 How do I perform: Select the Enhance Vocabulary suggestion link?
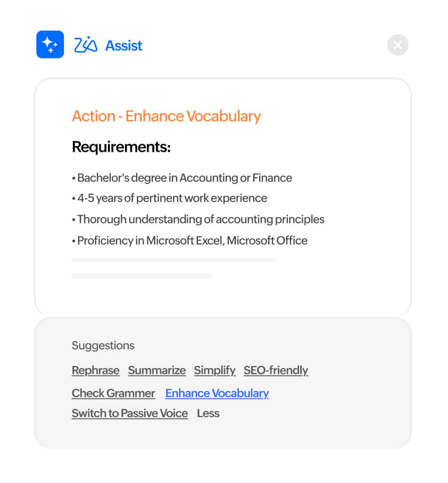(x=217, y=393)
